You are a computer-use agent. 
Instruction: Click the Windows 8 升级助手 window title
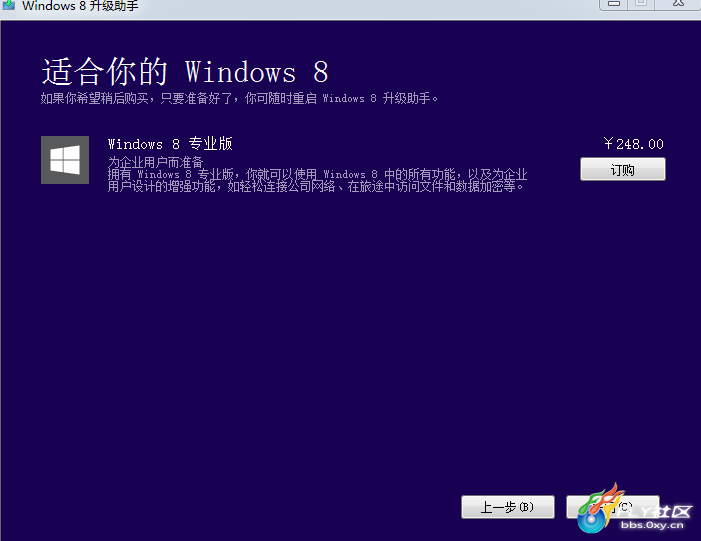[x=80, y=6]
